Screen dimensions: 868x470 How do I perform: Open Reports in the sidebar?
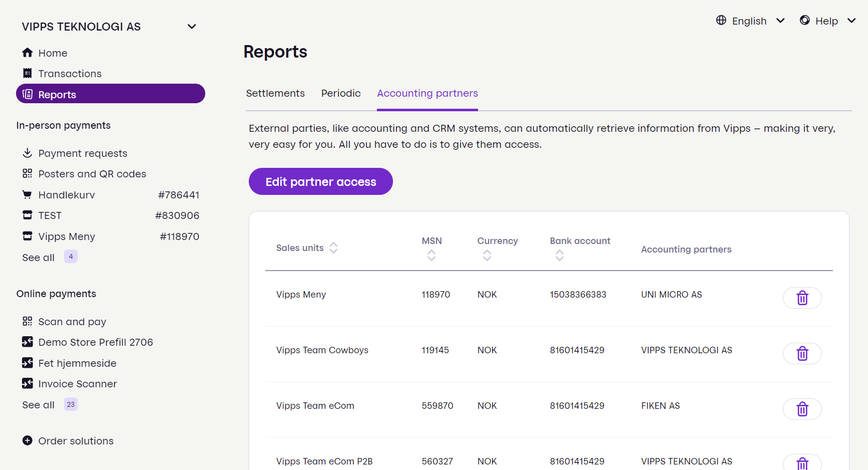pos(111,94)
